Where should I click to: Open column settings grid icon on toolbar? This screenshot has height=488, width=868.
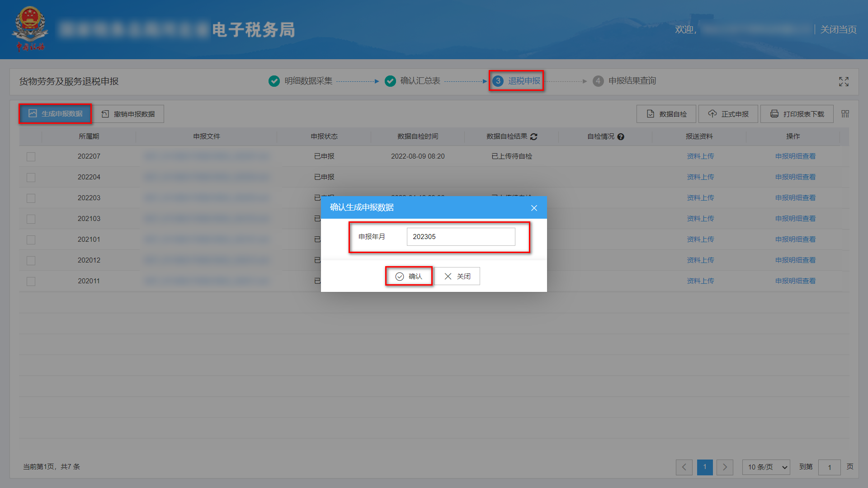(844, 113)
